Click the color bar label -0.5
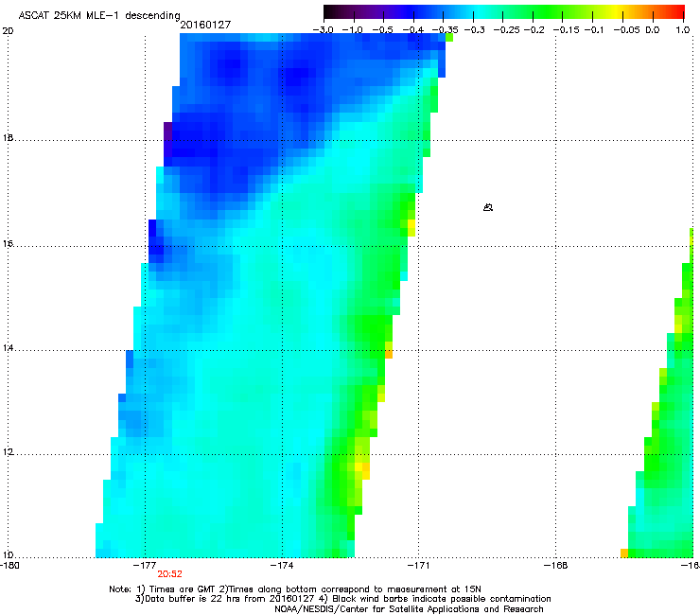This screenshot has width=700, height=615. (x=382, y=30)
